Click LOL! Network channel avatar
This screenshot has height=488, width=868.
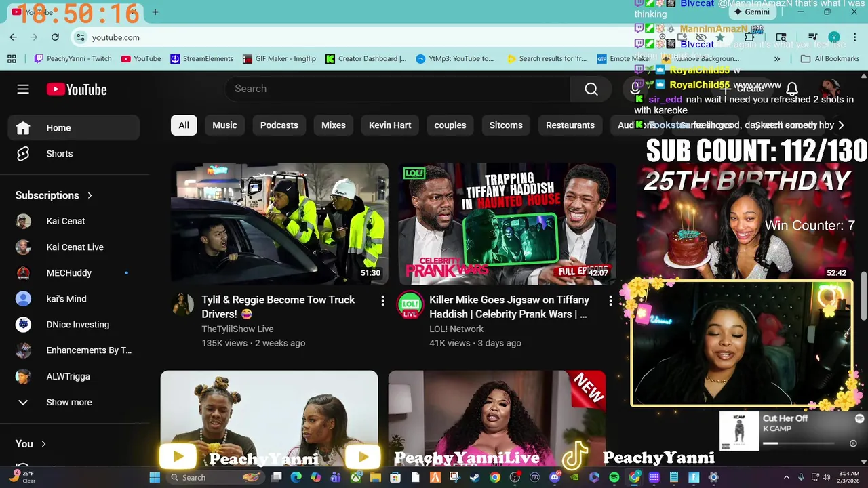coord(410,305)
